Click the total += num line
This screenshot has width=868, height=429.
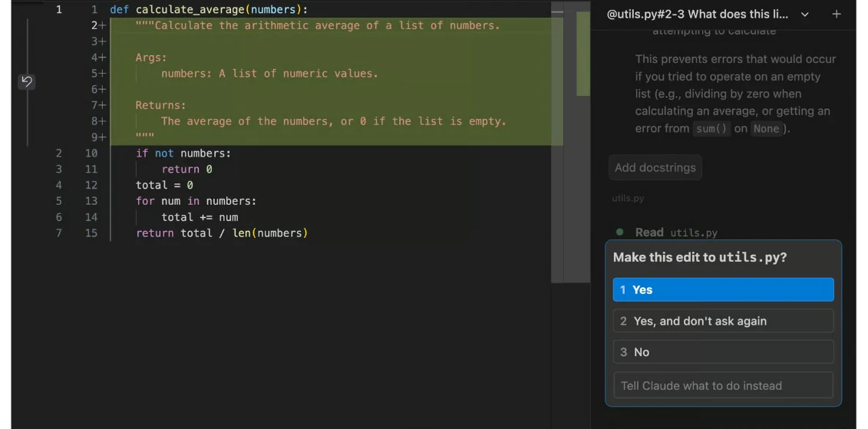[200, 217]
